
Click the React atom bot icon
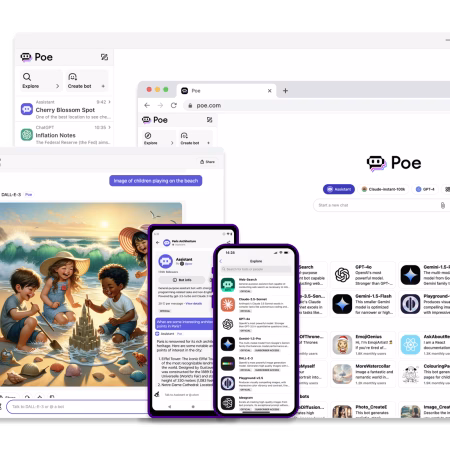click(410, 345)
